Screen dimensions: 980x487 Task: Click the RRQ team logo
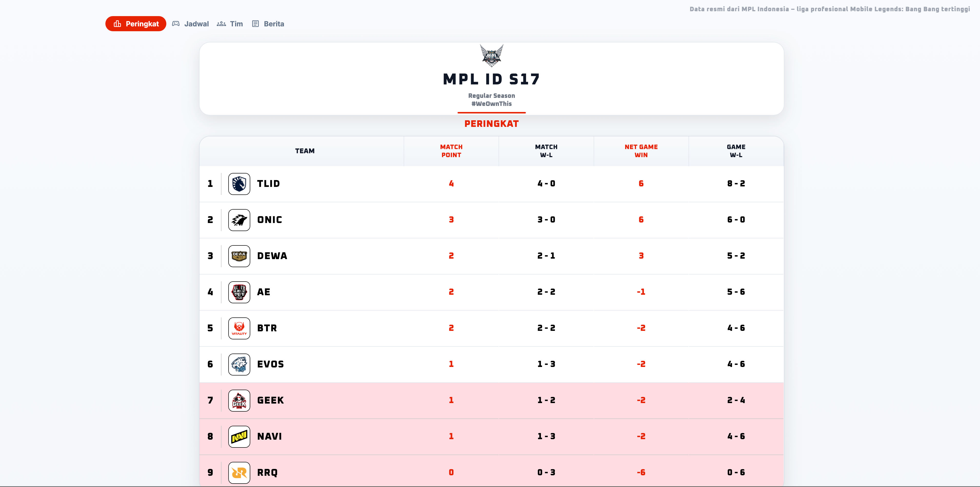click(x=239, y=473)
